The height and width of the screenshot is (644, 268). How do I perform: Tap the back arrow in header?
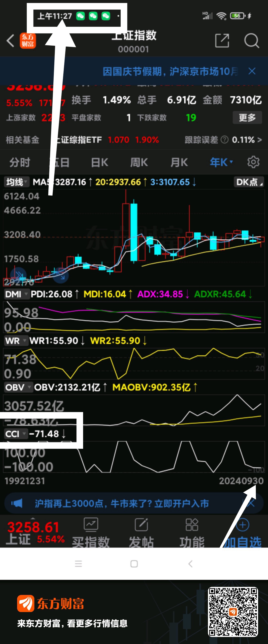[10, 40]
